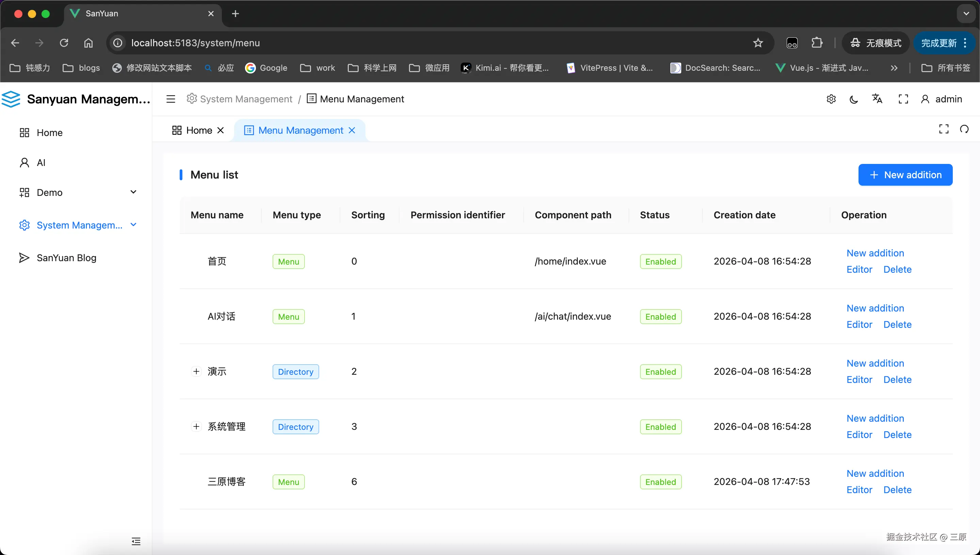This screenshot has height=555, width=980.
Task: Expand the 演示 directory row
Action: click(x=196, y=371)
